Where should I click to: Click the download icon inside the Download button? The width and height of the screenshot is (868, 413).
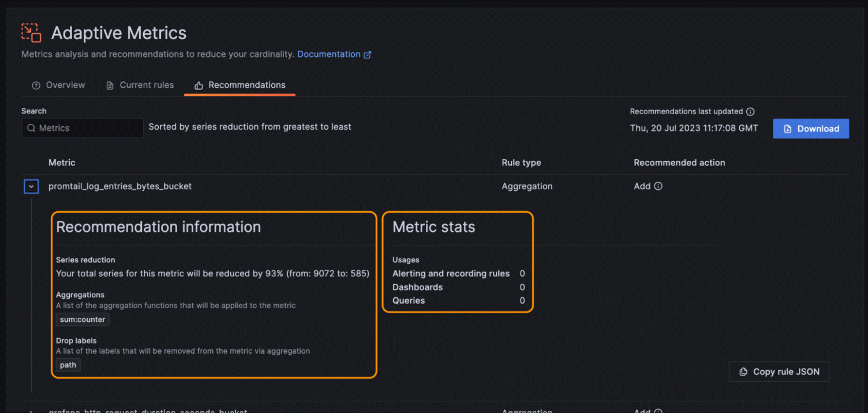(x=788, y=128)
